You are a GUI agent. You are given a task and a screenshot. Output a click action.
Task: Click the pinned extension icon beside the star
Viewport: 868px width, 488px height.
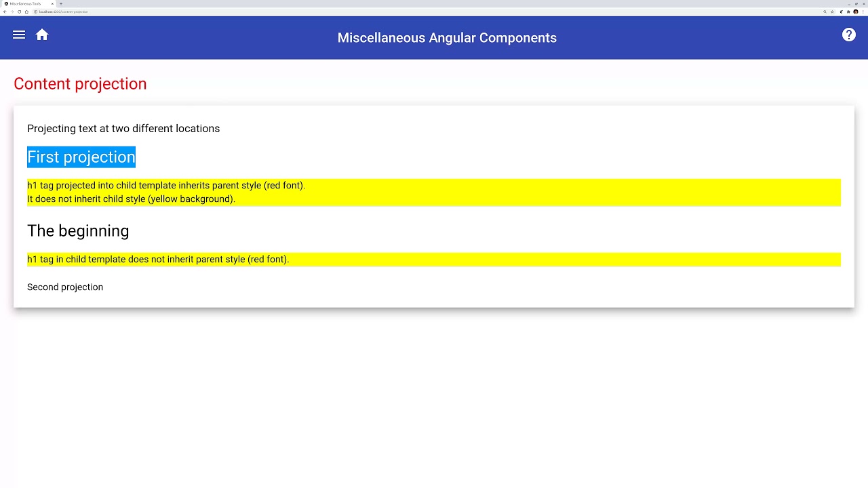pyautogui.click(x=842, y=12)
